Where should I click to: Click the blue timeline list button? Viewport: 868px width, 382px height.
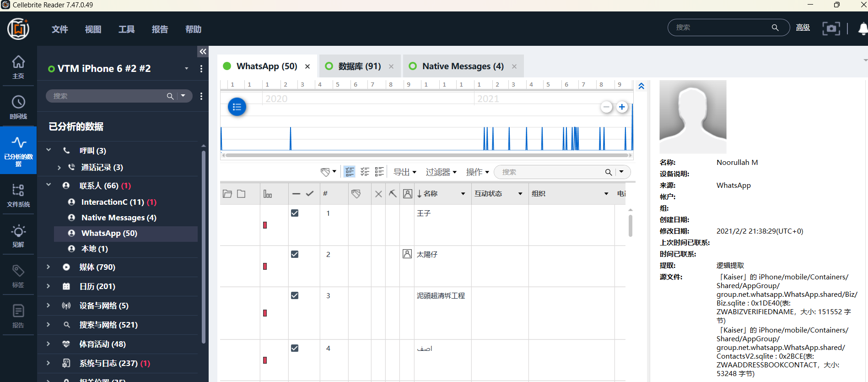pyautogui.click(x=237, y=107)
